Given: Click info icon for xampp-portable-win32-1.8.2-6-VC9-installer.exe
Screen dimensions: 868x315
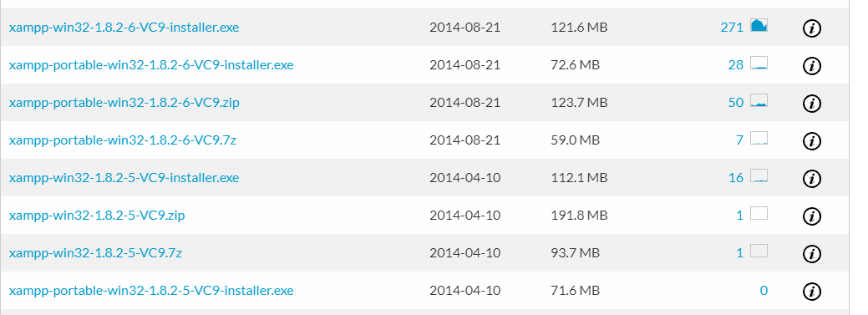Looking at the screenshot, I should (811, 66).
